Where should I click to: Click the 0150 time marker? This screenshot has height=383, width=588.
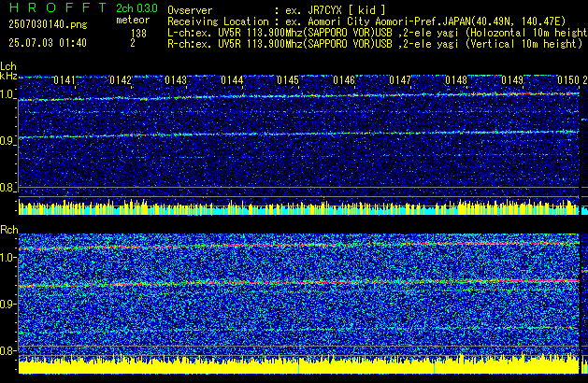pyautogui.click(x=568, y=80)
